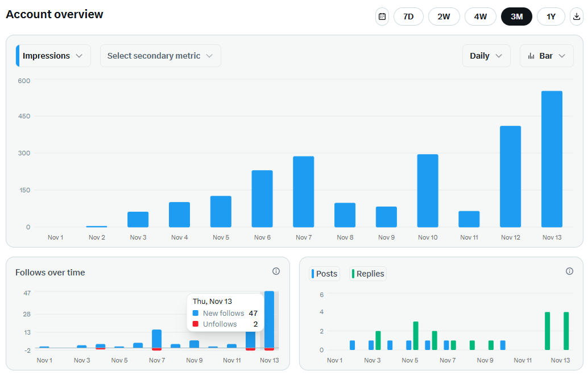Open the secondary metric dropdown

pyautogui.click(x=160, y=56)
